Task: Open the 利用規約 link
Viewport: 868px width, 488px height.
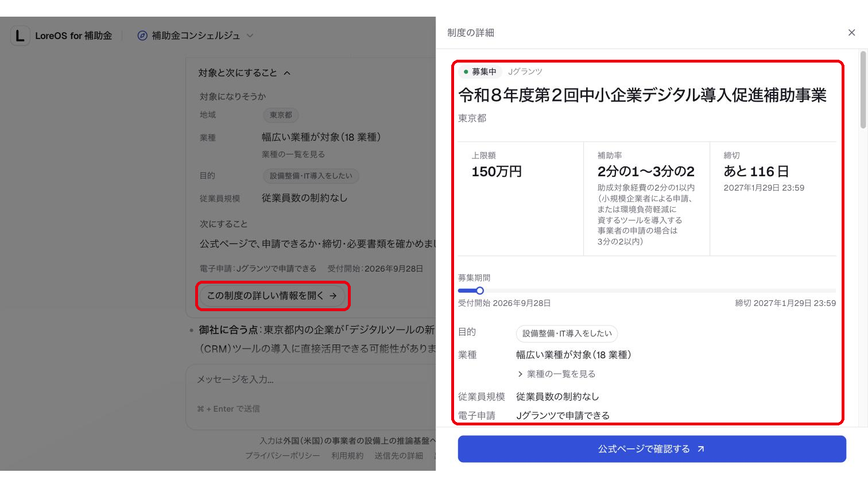Action: click(347, 455)
